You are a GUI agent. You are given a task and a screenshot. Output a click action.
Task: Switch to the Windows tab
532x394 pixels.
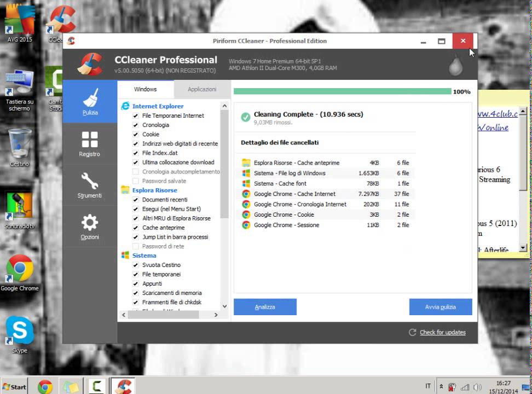(x=146, y=89)
